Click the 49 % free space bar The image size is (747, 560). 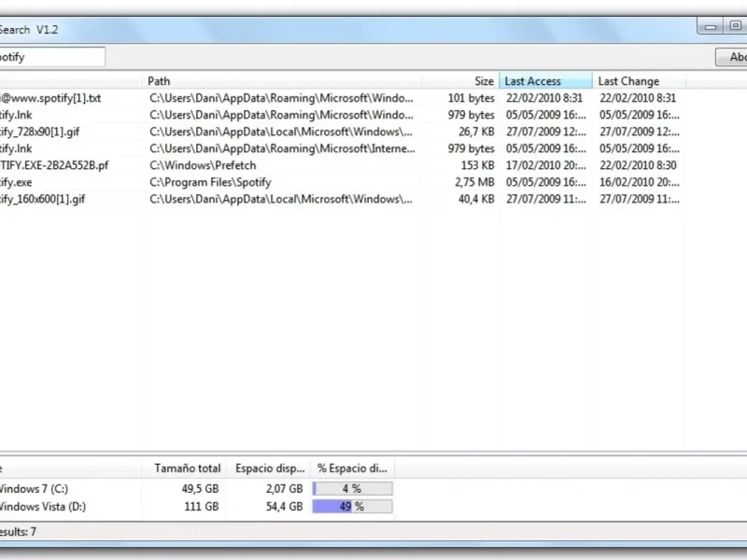[353, 507]
